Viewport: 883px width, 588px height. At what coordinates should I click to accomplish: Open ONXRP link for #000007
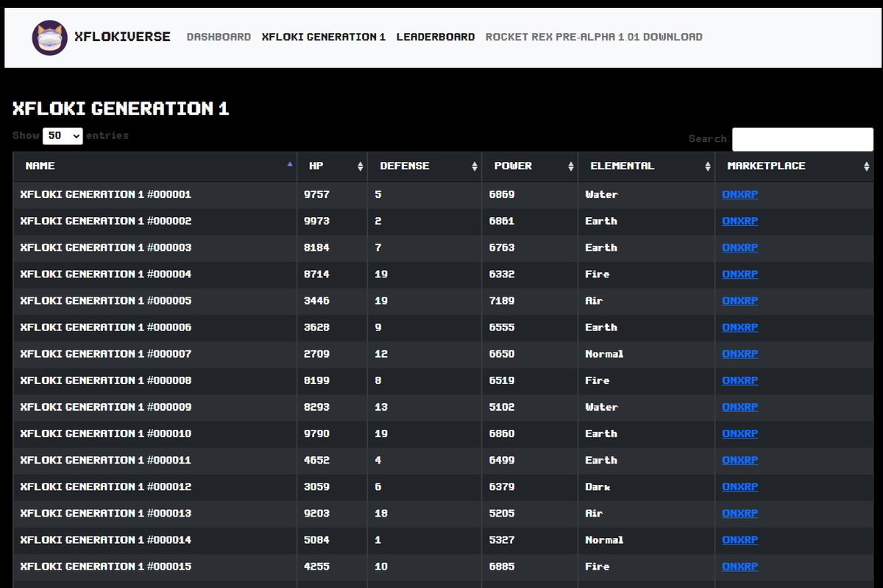(x=740, y=354)
